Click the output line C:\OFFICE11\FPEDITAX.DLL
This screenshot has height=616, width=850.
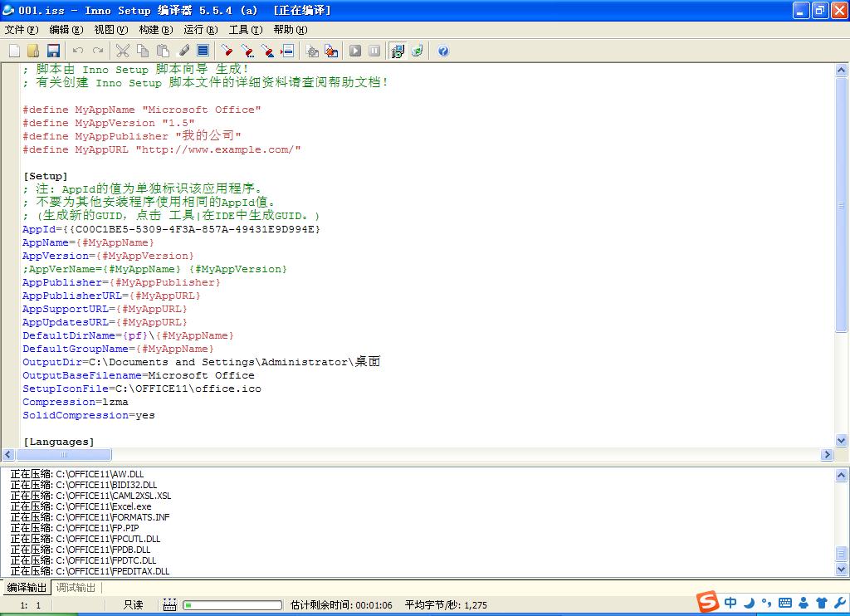[90, 571]
